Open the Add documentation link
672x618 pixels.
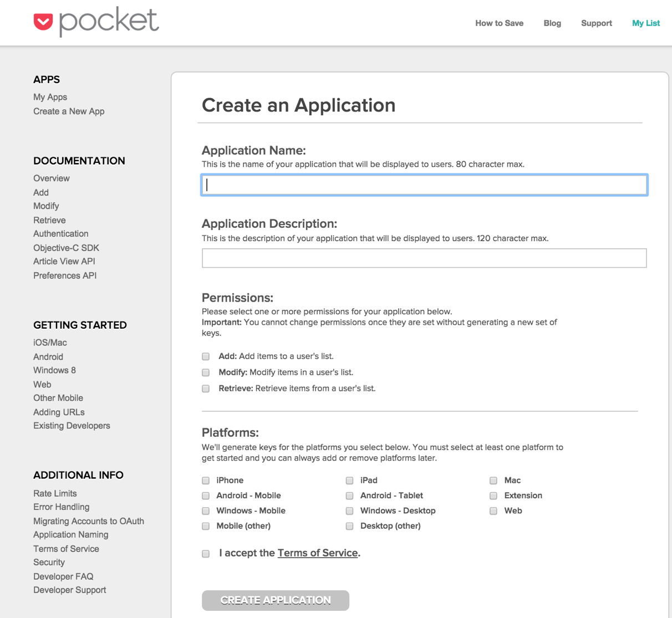[41, 192]
